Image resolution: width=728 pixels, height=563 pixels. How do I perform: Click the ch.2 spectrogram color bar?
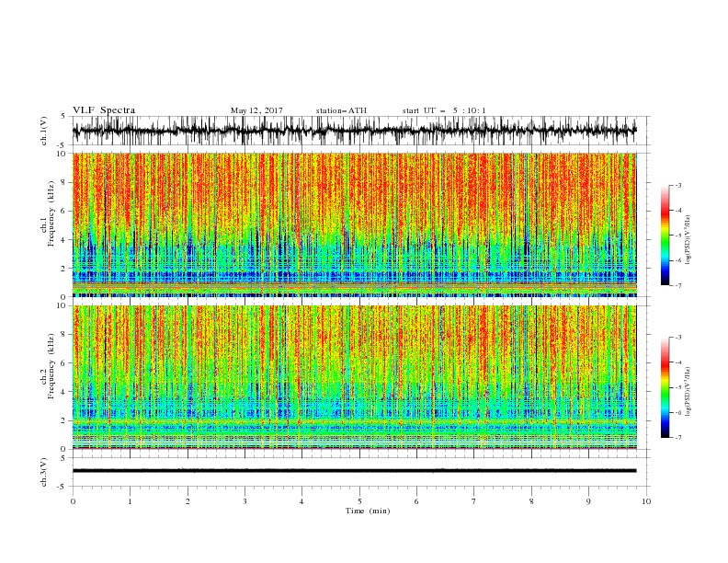(665, 387)
